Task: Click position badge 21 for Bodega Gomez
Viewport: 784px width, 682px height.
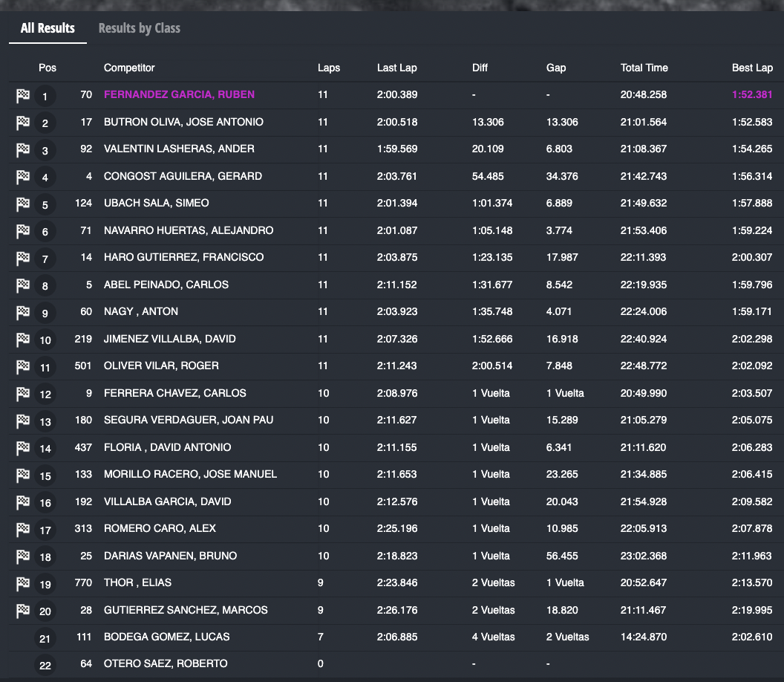Action: pyautogui.click(x=45, y=638)
